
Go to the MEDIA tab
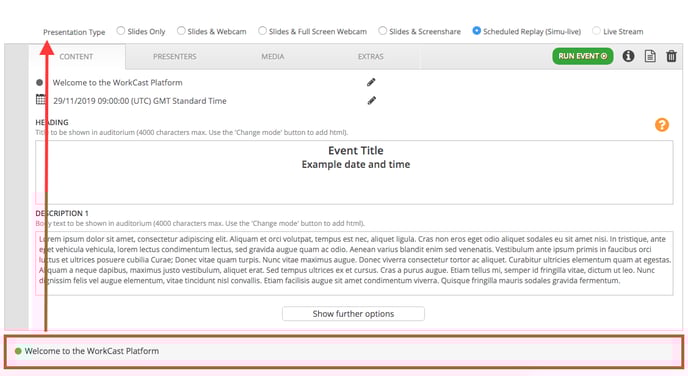tap(272, 57)
